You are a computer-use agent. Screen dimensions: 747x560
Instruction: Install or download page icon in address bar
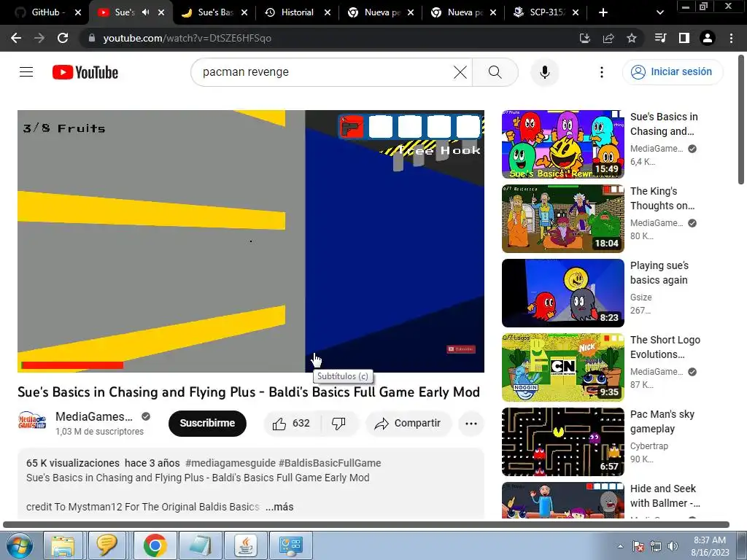[585, 38]
